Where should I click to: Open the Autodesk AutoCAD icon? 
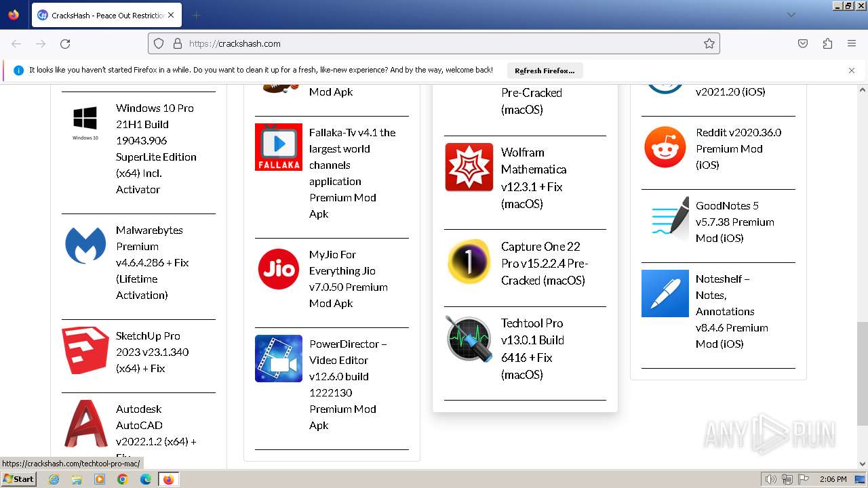click(x=85, y=423)
